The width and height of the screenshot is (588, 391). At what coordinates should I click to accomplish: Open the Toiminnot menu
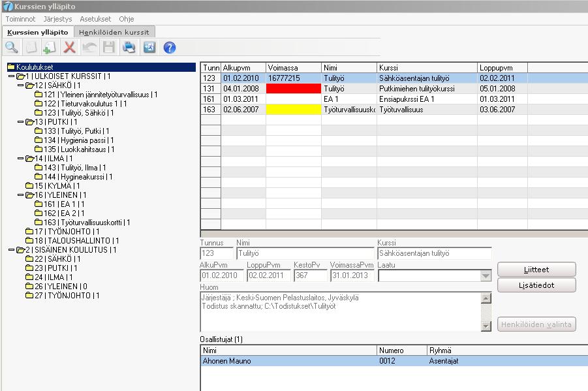point(20,19)
